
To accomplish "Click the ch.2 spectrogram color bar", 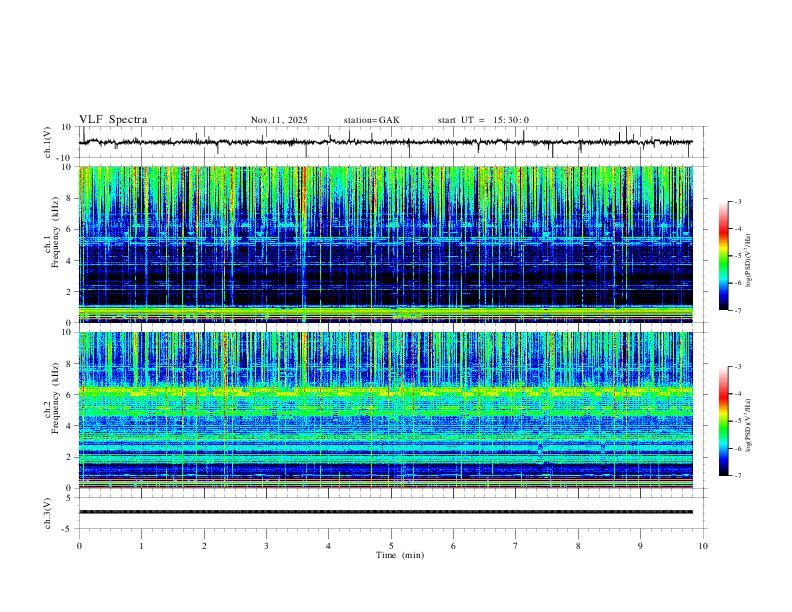I will point(724,421).
